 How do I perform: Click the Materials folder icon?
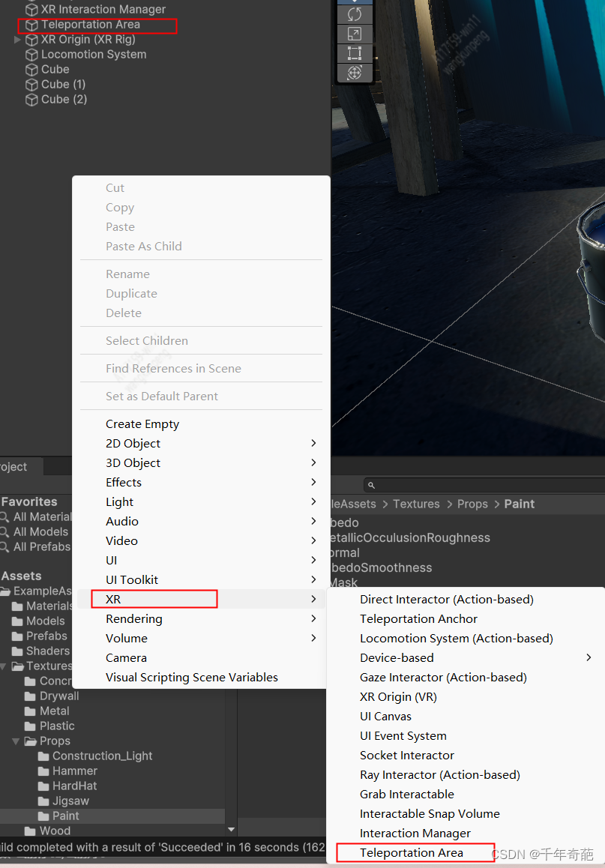point(18,606)
